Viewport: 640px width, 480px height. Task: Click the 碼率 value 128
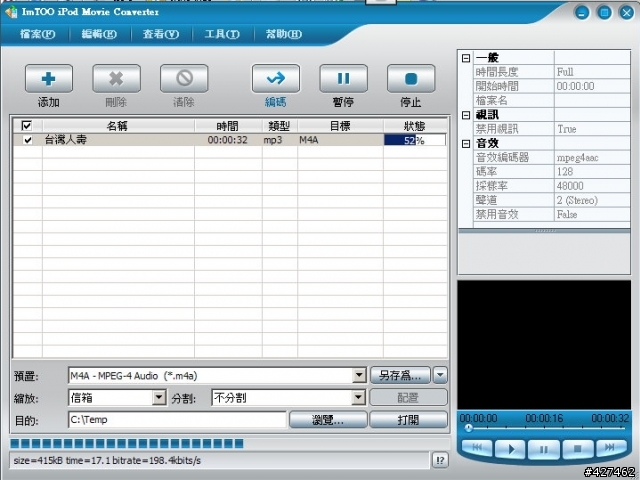592,172
